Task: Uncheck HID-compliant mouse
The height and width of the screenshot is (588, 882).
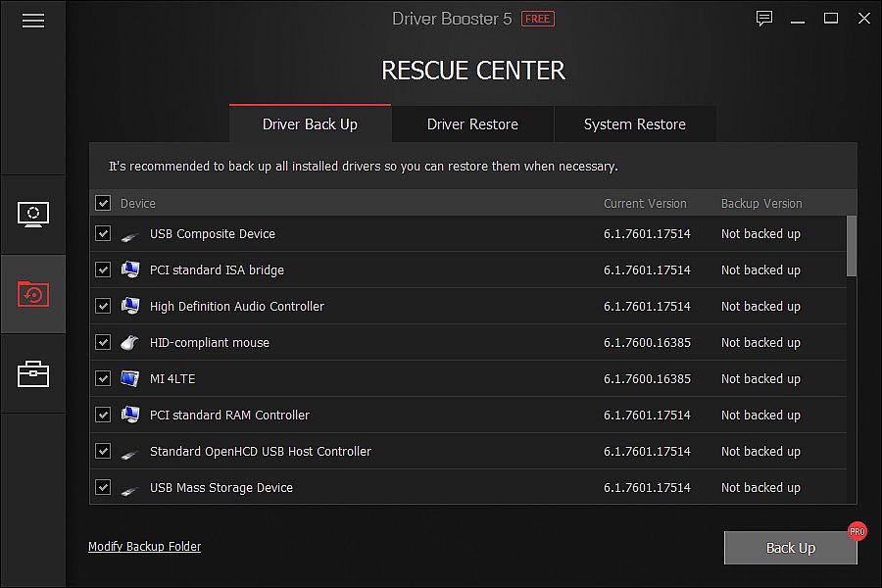Action: pos(103,342)
